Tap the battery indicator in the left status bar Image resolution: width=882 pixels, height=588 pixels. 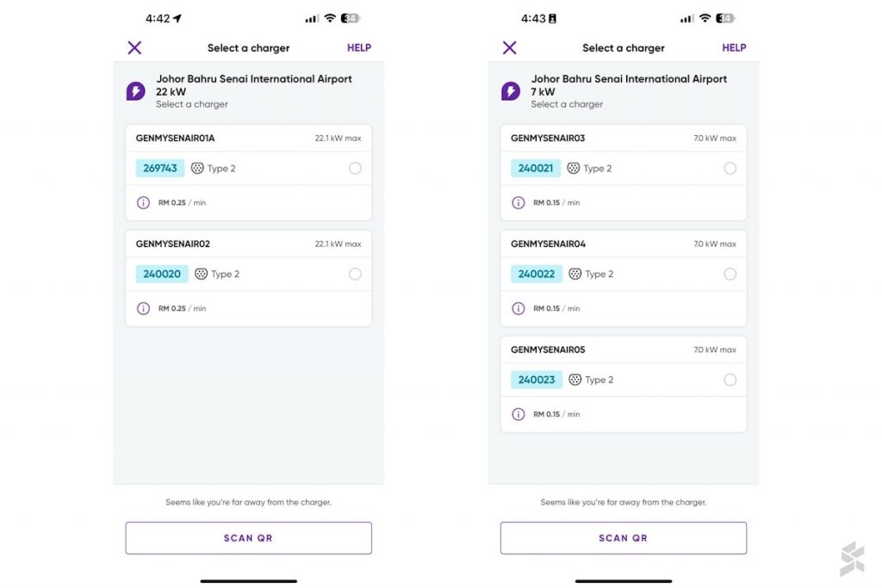pos(350,18)
